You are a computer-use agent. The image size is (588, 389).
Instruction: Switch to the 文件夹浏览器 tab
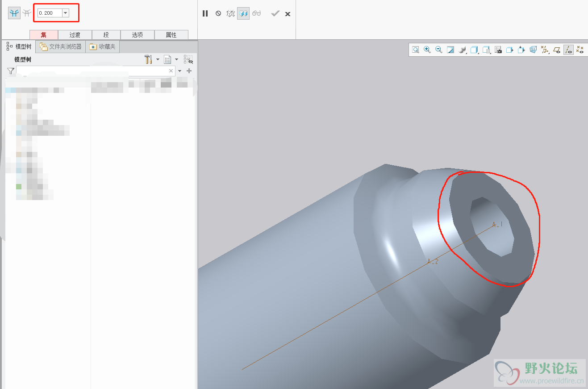coord(61,46)
